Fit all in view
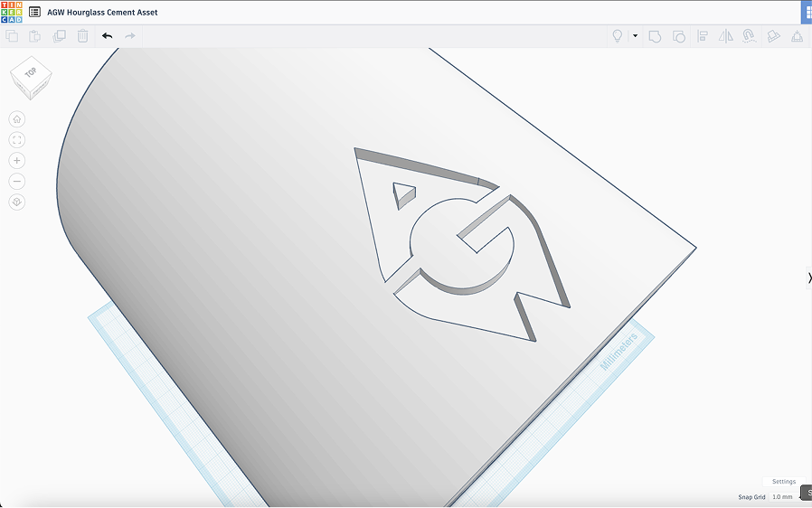 coord(17,140)
